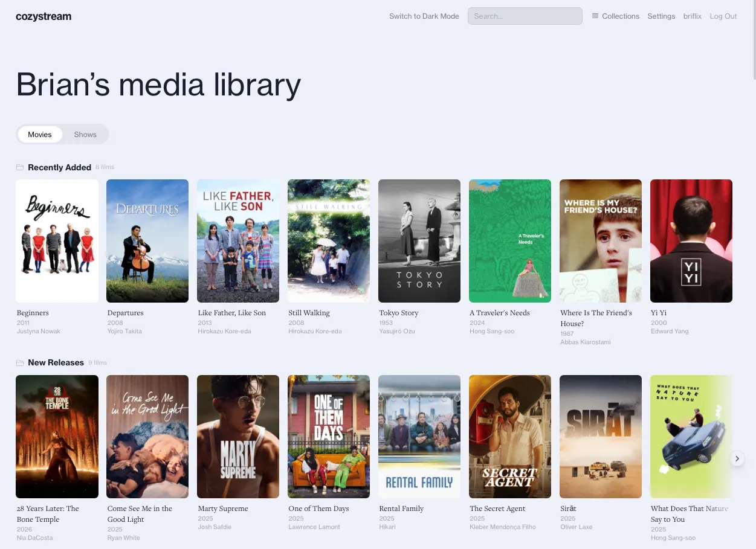Screen dimensions: 756x549
Task: Click the Collections list icon
Action: (595, 16)
